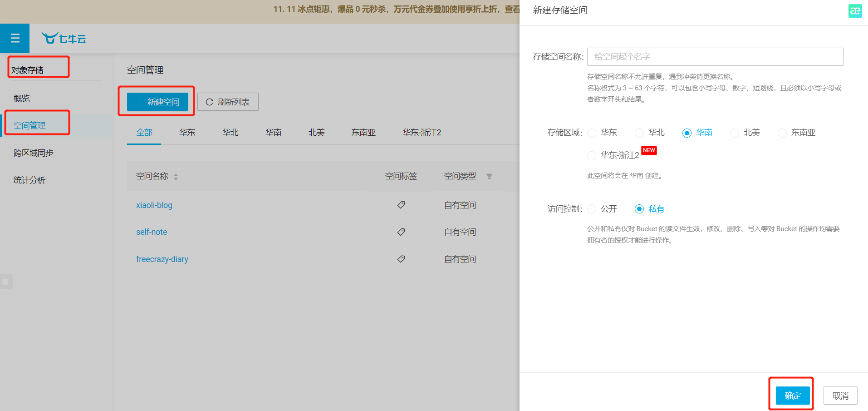Select the 华东 storage region radio
The width and height of the screenshot is (868, 411).
coord(592,133)
